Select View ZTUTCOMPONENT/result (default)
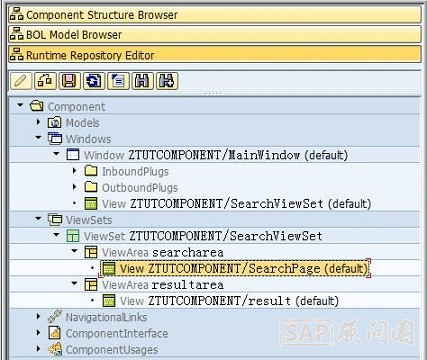This screenshot has height=360, width=427. tap(229, 301)
